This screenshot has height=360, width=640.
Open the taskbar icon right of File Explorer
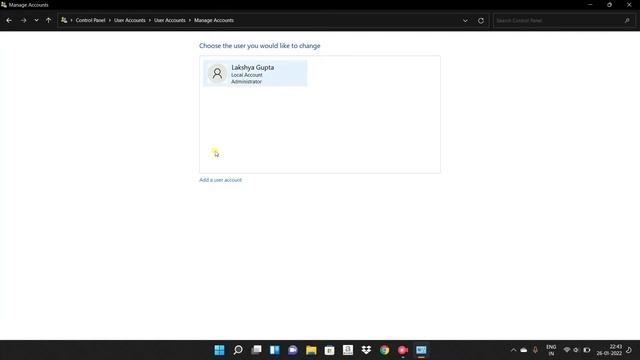[329, 350]
